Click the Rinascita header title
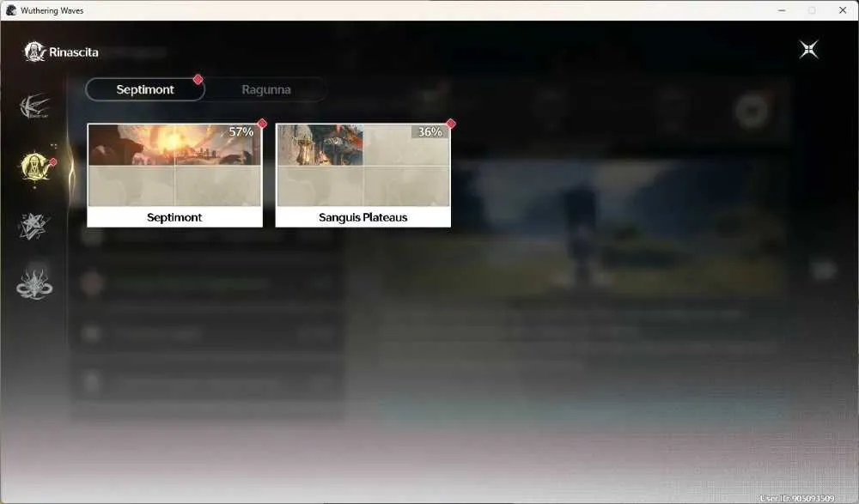 pyautogui.click(x=74, y=52)
